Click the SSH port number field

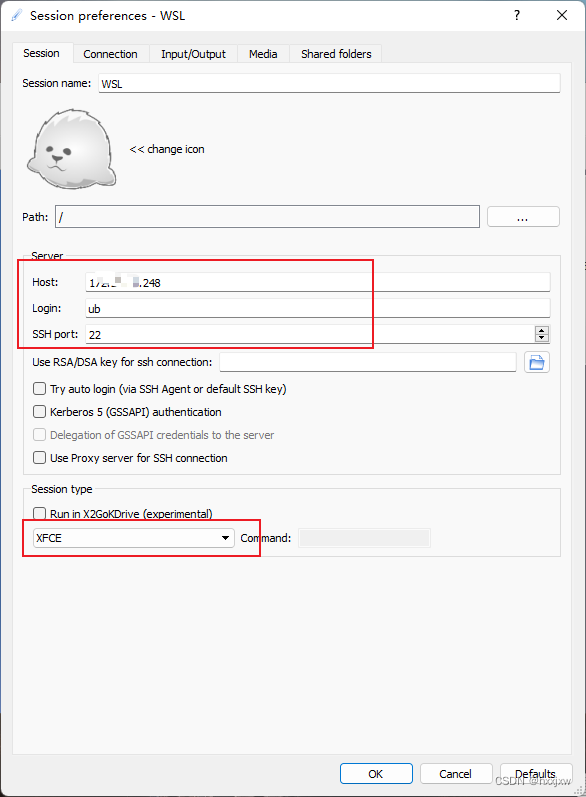tap(310, 334)
